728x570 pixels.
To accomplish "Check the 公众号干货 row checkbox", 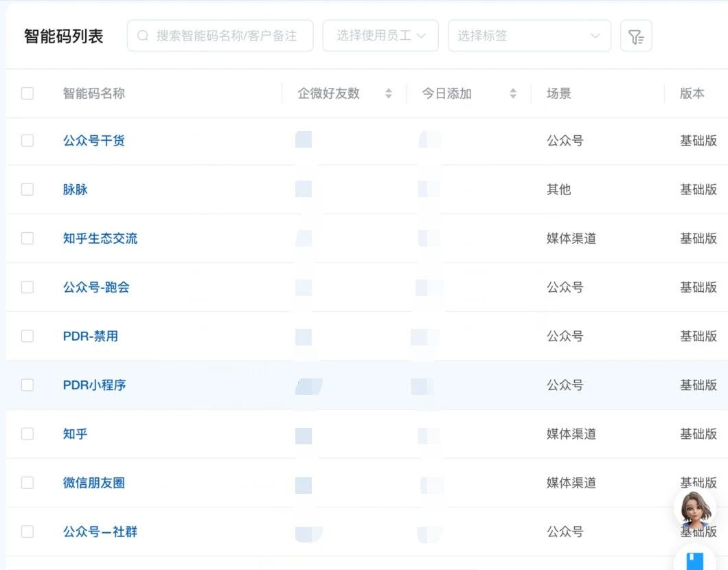I will coord(27,141).
